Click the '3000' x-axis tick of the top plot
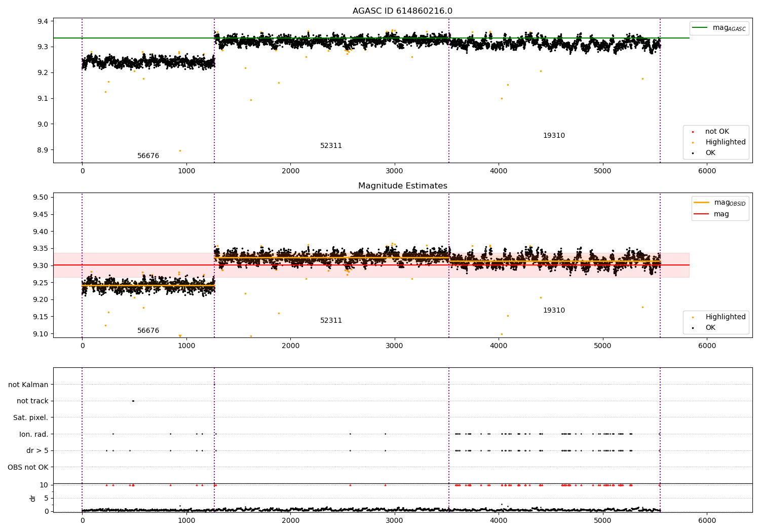The width and height of the screenshot is (760, 532). click(394, 171)
